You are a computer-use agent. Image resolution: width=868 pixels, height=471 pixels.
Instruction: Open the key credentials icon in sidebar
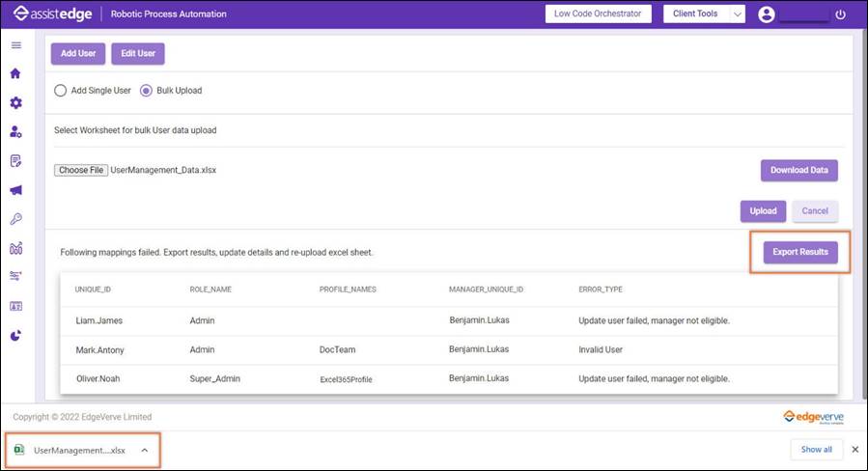(16, 219)
